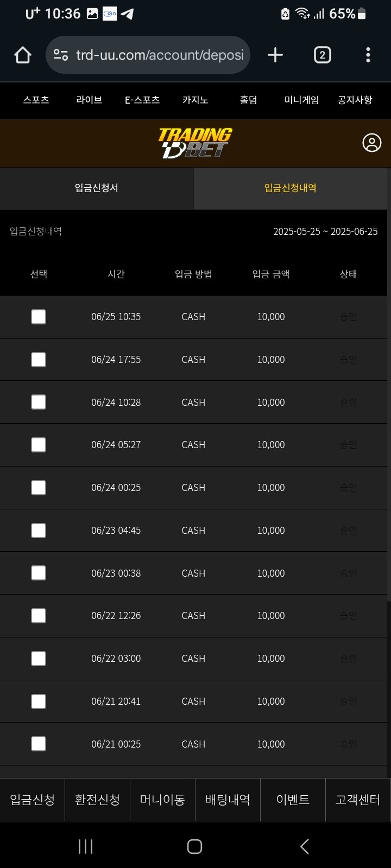Open 고객센터 from the bottom bar

pos(357,800)
